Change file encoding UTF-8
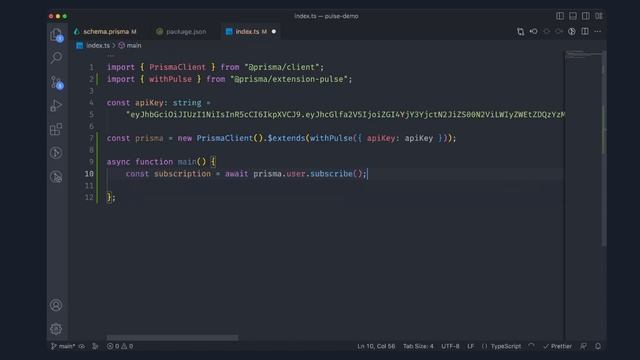Viewport: 640px width, 360px height. pos(450,346)
